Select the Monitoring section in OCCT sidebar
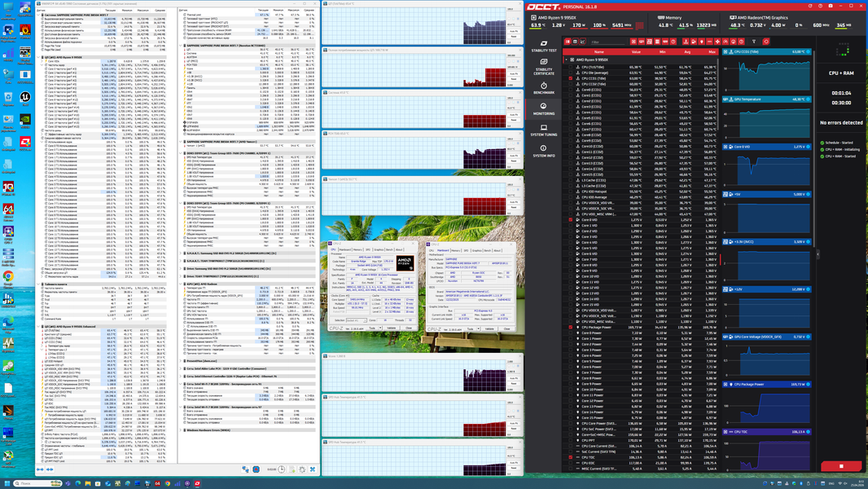The height and width of the screenshot is (489, 868). tap(544, 108)
